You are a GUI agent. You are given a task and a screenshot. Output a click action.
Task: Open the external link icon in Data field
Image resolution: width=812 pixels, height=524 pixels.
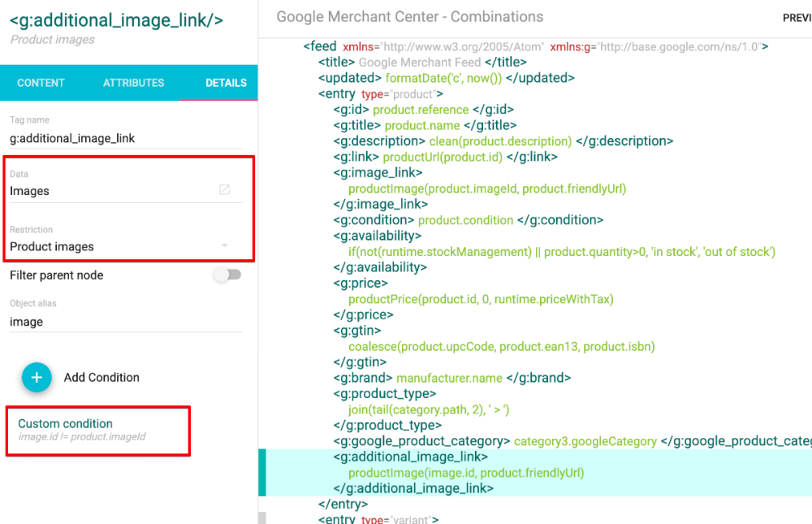coord(225,190)
